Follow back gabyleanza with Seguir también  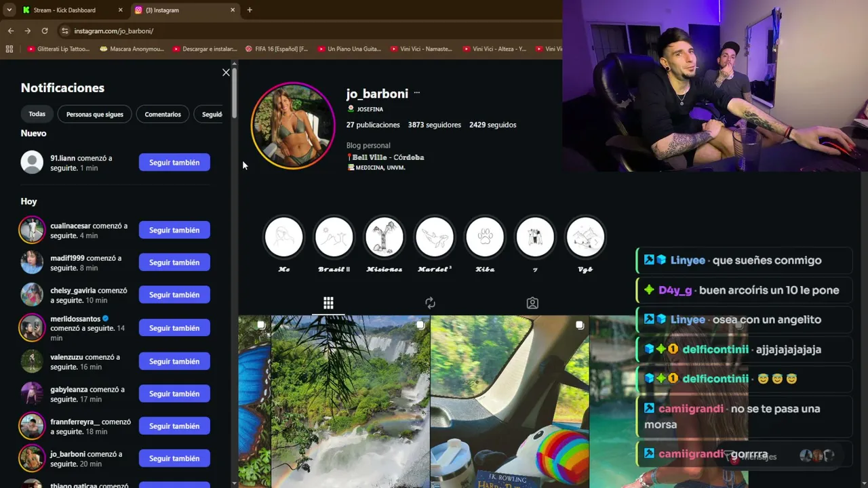pos(174,394)
